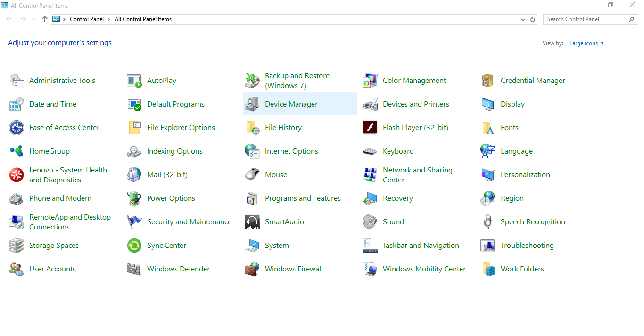Image resolution: width=644 pixels, height=336 pixels.
Task: Open the Mail (32-bit) icon
Action: [134, 175]
